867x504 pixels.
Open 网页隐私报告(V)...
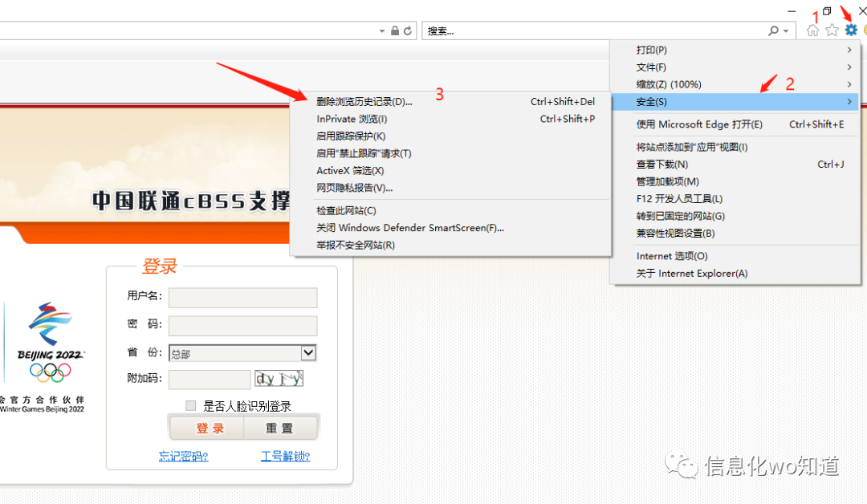(x=450, y=188)
